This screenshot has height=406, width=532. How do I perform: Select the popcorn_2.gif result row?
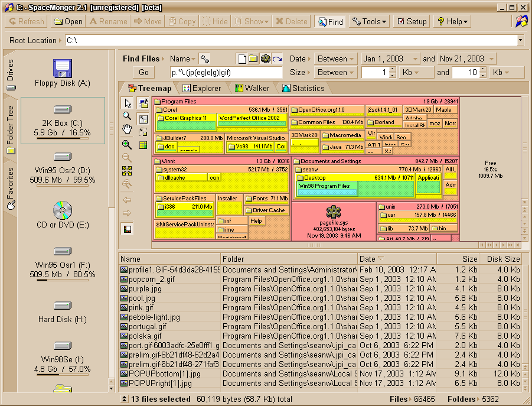coord(320,279)
